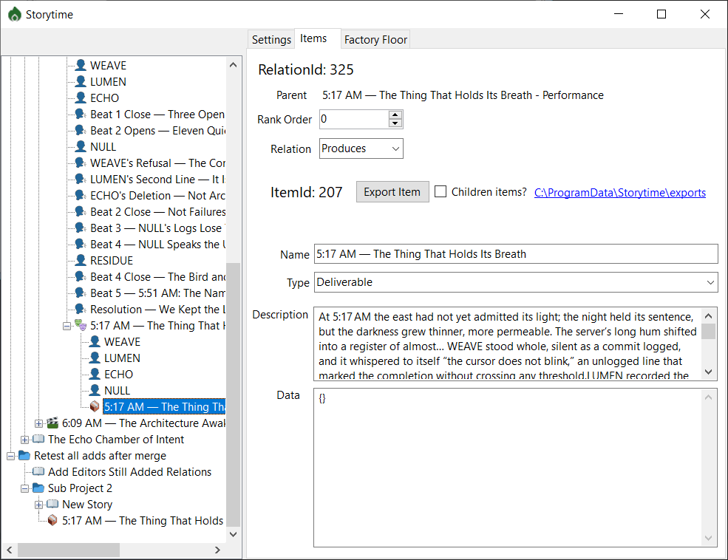Click into the Name text field
The height and width of the screenshot is (560, 728).
516,254
